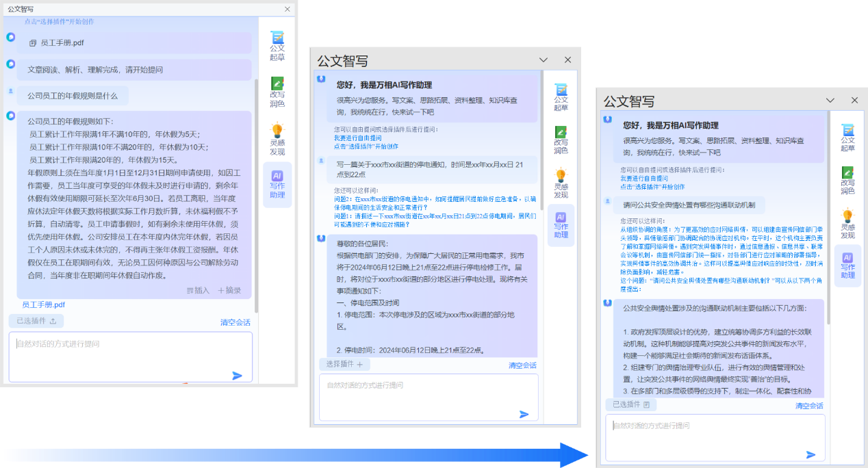This screenshot has width=868, height=468.
Task: Open the 员工手册.pdf source link below the answer
Action: [x=44, y=304]
